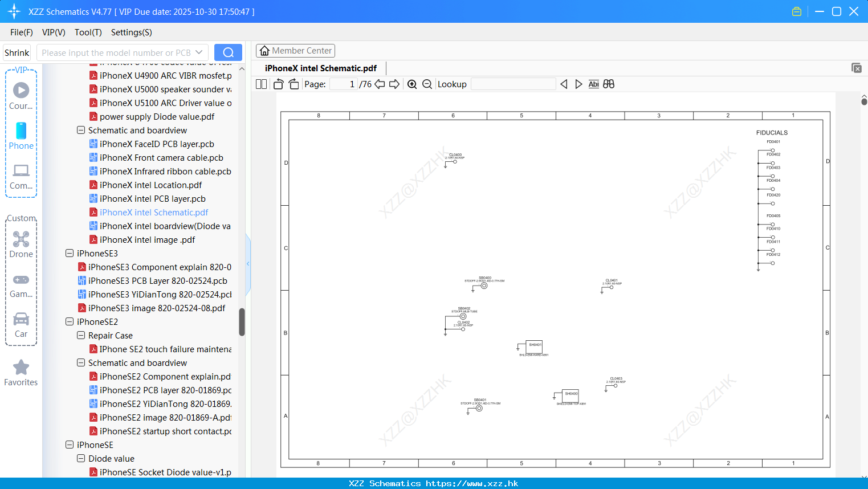Find previous lookup result triangle
The height and width of the screenshot is (489, 868).
pyautogui.click(x=564, y=84)
